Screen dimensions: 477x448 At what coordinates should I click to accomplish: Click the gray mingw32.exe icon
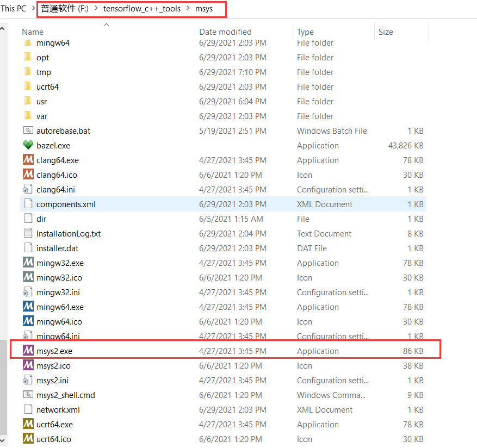pos(28,263)
